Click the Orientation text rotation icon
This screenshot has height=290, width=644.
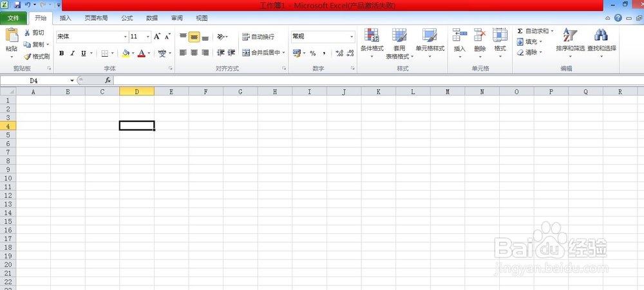click(221, 37)
